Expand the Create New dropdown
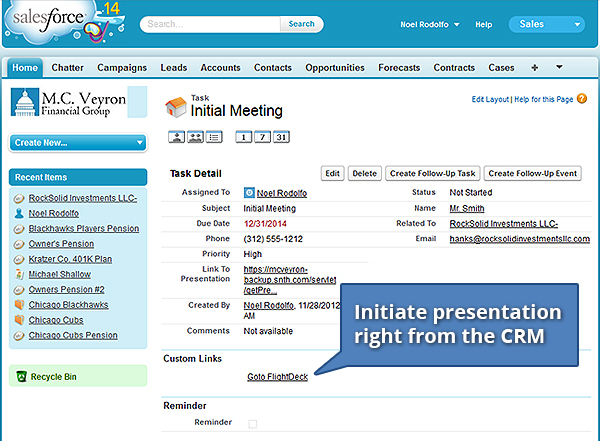Screen dimensions: 600x441 pos(78,143)
